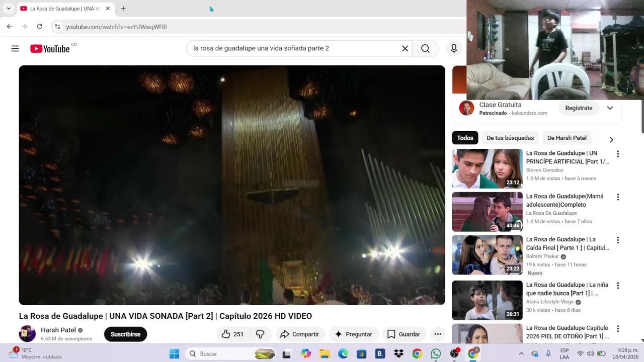Open Harsh Patel channel name link
644x362 pixels.
tap(58, 330)
